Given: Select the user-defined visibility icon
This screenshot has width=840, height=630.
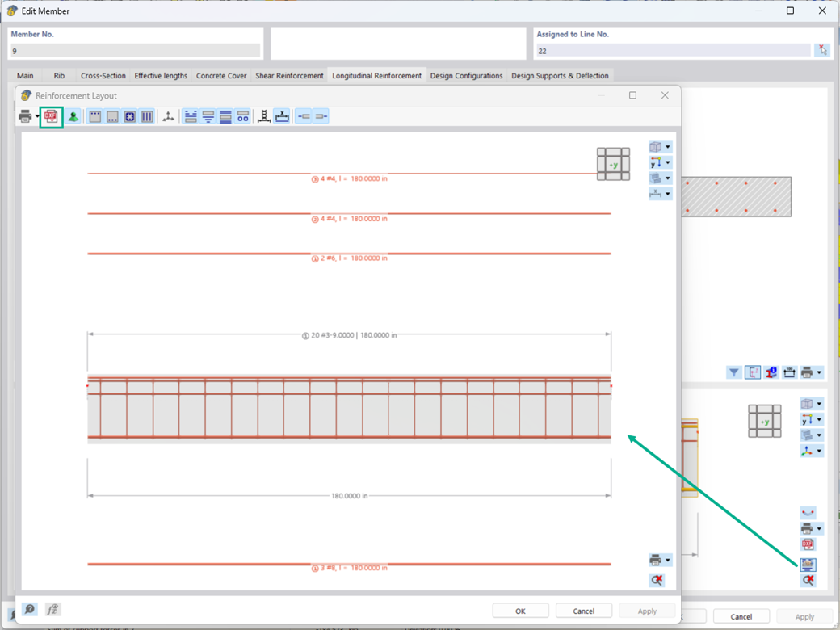Looking at the screenshot, I should tap(73, 116).
